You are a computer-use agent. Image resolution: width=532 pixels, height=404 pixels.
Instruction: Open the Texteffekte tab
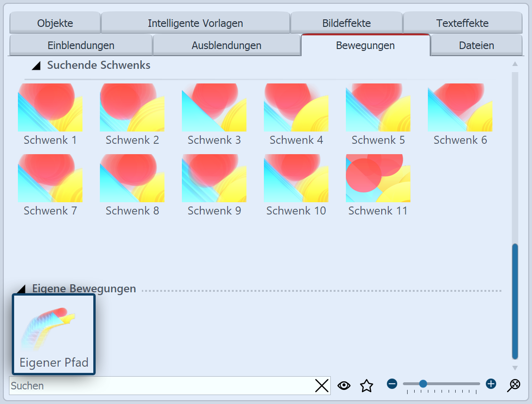click(462, 23)
